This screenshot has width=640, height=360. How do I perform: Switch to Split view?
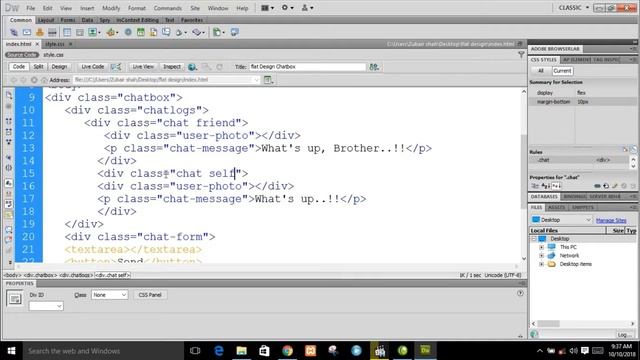(x=38, y=67)
